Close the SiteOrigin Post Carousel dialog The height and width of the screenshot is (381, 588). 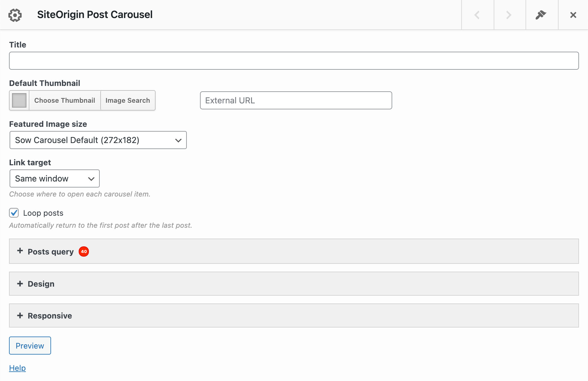(x=573, y=14)
